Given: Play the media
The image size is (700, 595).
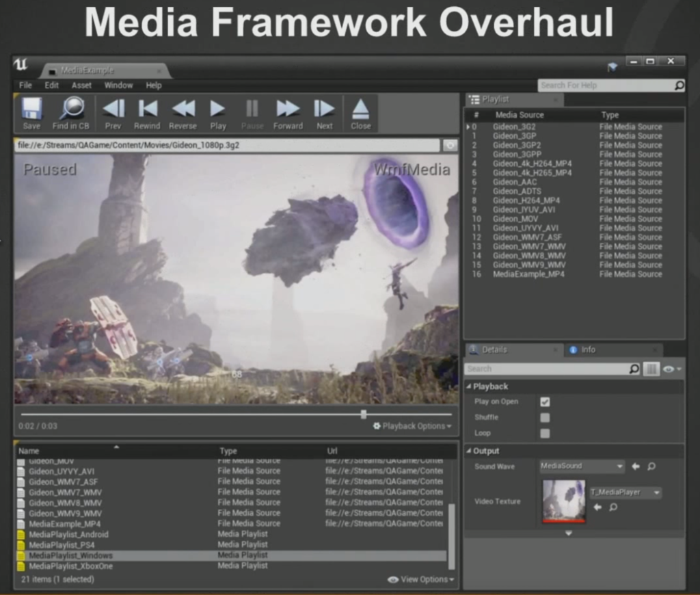Looking at the screenshot, I should click(218, 114).
